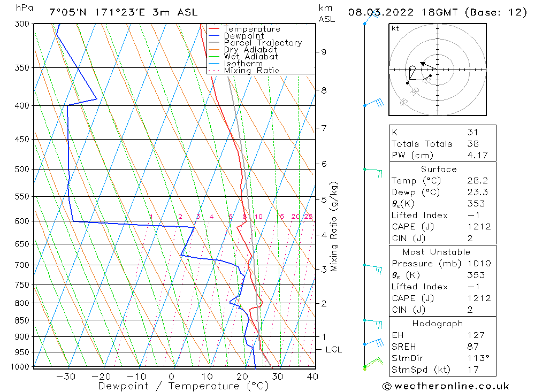Viewport: 535px width, 392px height.
Task: Click the blue Dewpoint legend line swatch
Action: point(213,35)
